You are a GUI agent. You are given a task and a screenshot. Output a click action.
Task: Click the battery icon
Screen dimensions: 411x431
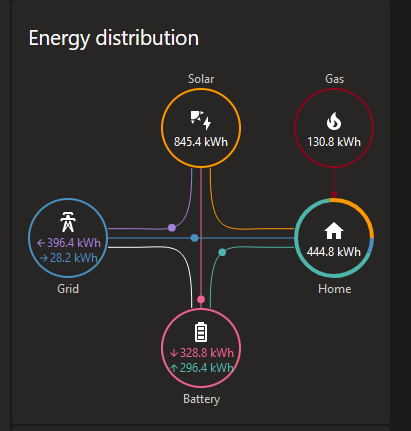[x=201, y=332]
